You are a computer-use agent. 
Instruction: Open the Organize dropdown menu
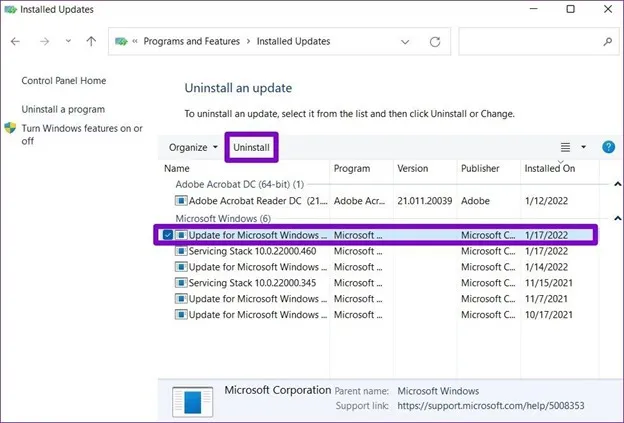coord(193,147)
